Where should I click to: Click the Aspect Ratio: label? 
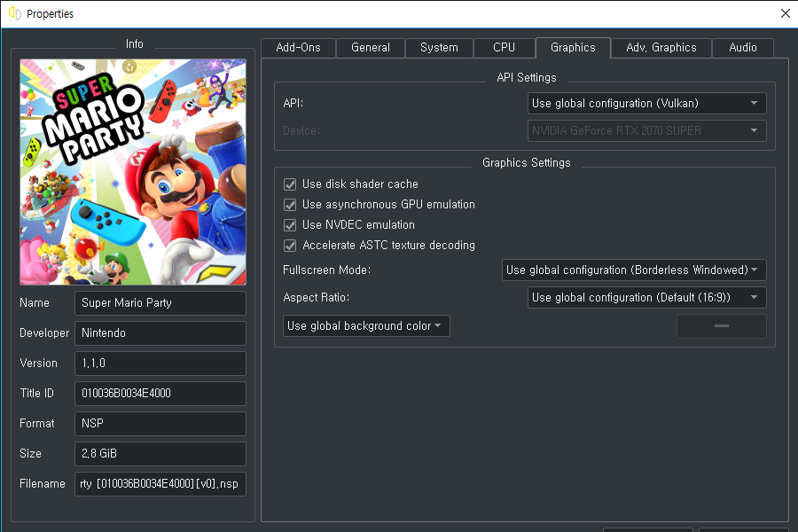(316, 297)
